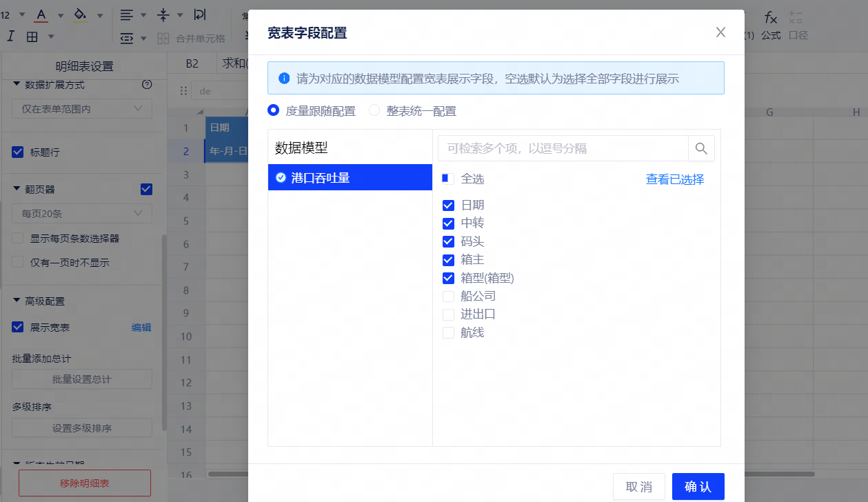
Task: Toggle the 全选 select-all checkbox
Action: (448, 179)
